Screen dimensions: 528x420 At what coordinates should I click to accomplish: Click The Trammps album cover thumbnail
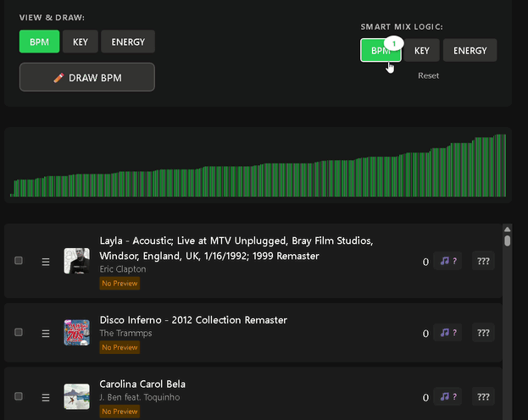(x=76, y=332)
